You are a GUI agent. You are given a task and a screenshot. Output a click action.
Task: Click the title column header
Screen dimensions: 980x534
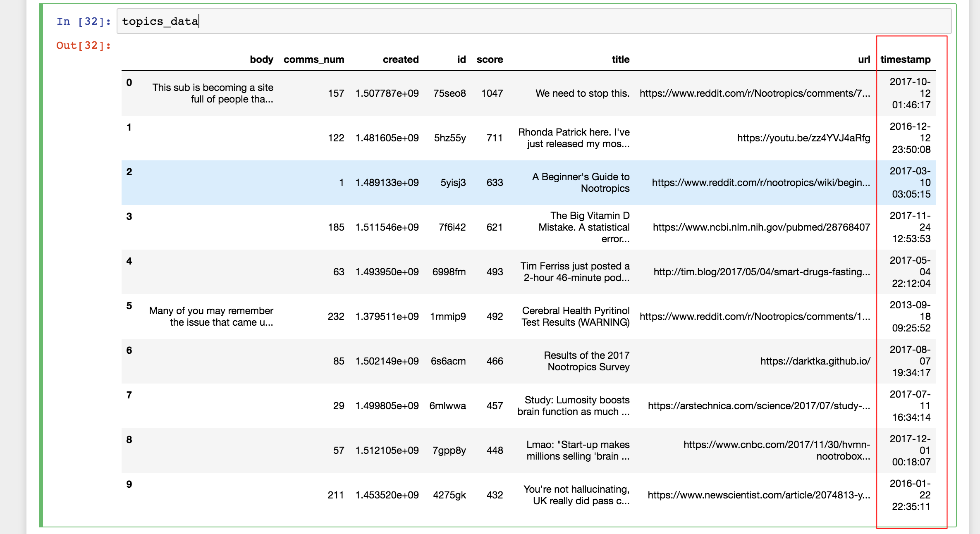tap(619, 60)
